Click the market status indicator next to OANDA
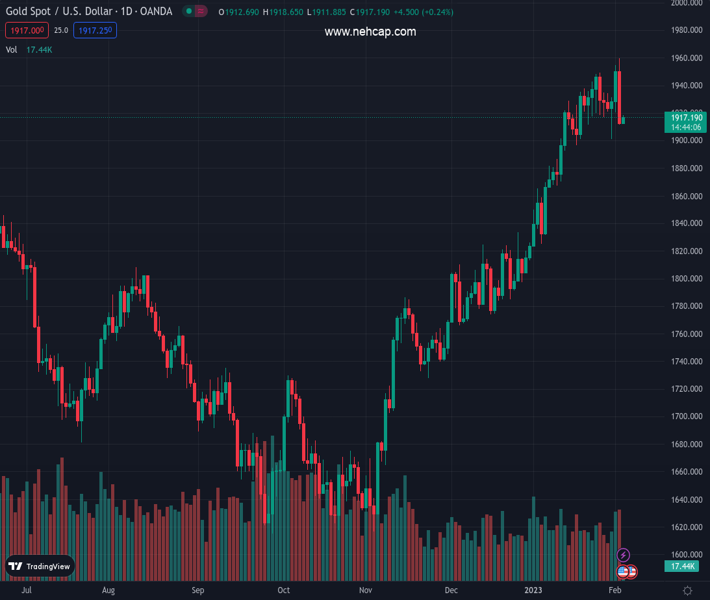710x600 pixels. [192, 12]
